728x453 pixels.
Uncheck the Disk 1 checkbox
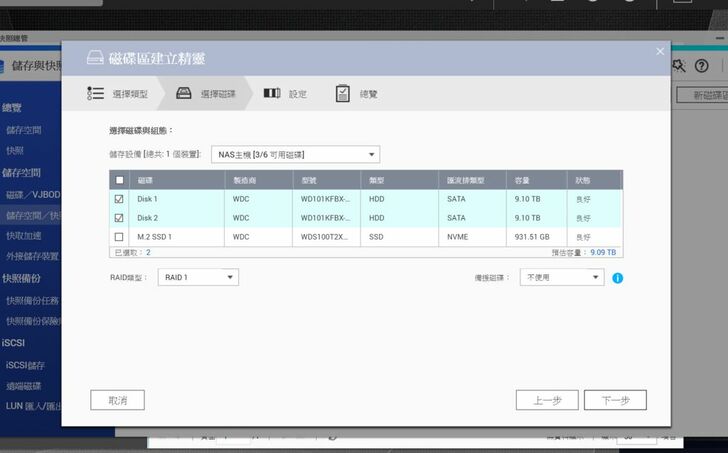point(119,199)
